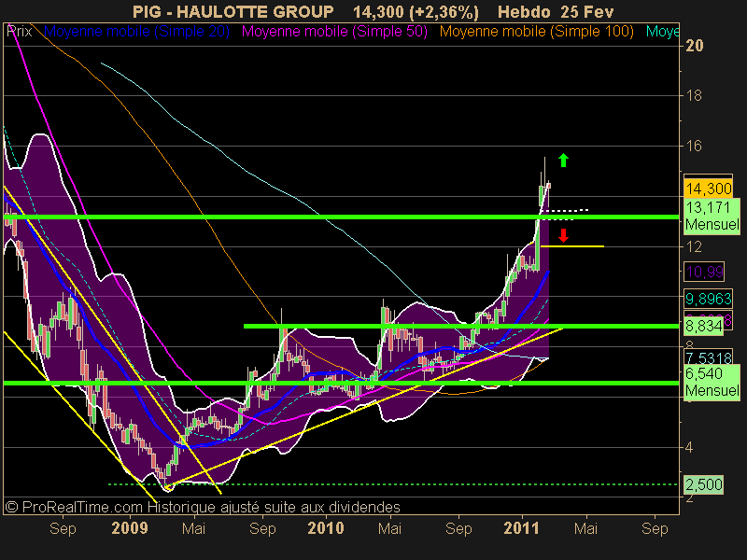
Task: Click the red down arrow marker
Action: [x=564, y=235]
